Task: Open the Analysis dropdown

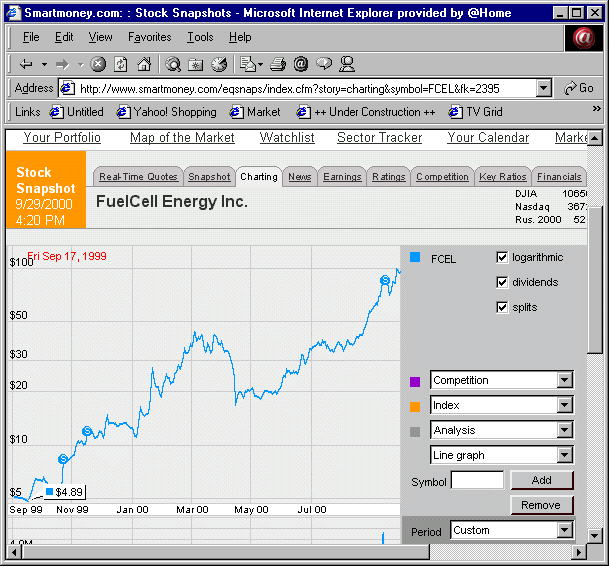Action: click(565, 430)
